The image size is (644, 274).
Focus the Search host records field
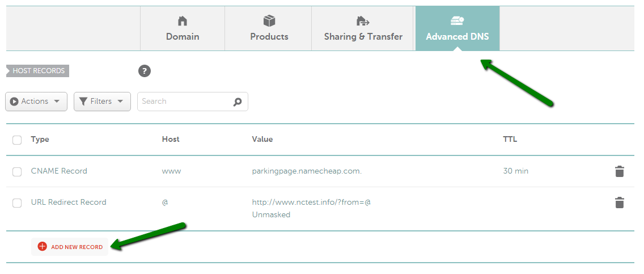(193, 102)
